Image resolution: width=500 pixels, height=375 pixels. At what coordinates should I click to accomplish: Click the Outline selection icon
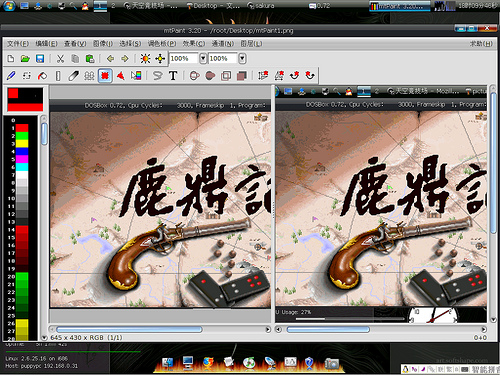[x=226, y=76]
